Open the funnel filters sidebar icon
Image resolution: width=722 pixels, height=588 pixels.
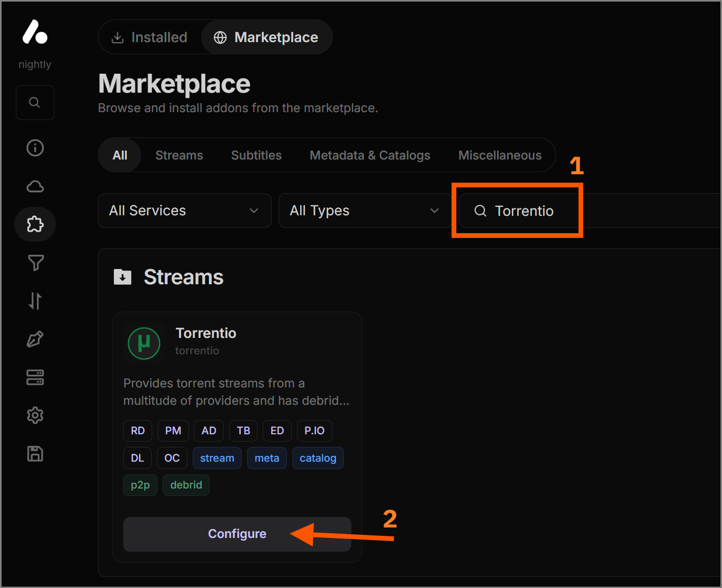[35, 263]
